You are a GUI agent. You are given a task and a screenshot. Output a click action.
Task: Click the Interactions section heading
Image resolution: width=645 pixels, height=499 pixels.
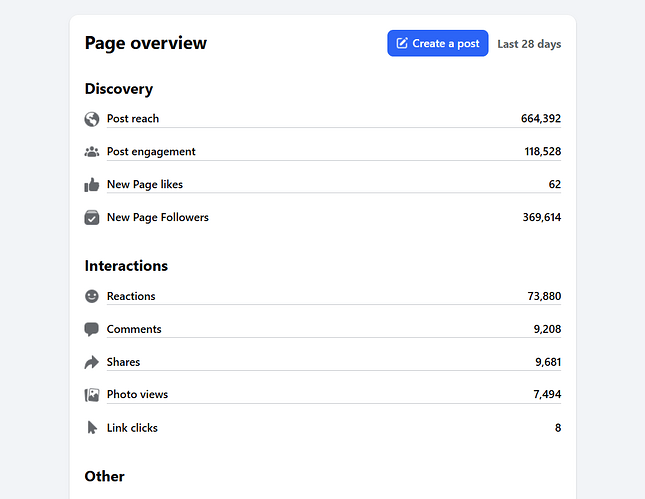pyautogui.click(x=126, y=266)
